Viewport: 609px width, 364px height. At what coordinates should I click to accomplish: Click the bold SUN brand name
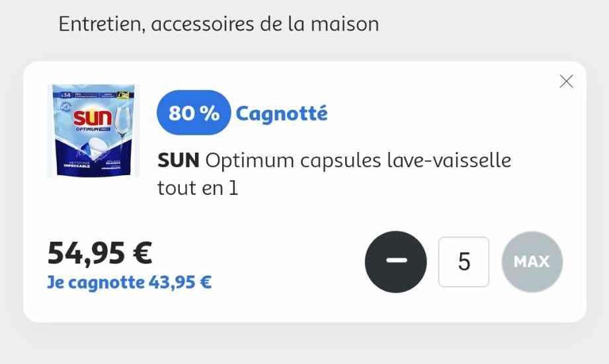(179, 161)
